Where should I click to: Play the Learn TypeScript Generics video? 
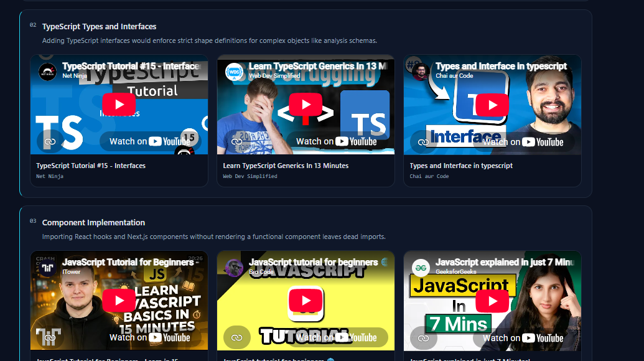tap(306, 105)
